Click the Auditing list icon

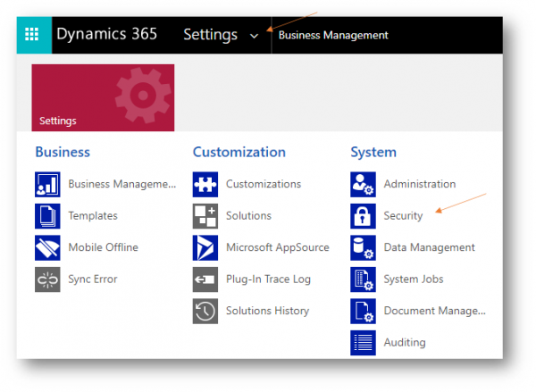363,342
